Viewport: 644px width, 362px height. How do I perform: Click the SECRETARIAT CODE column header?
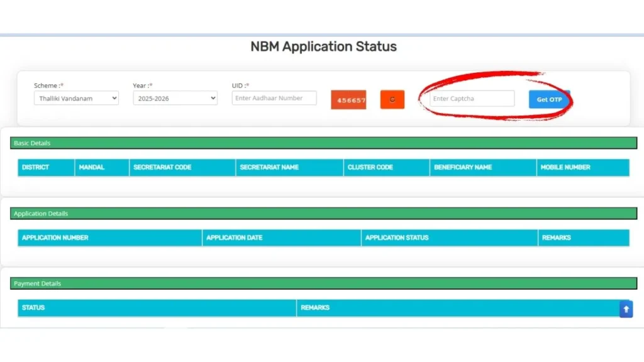(182, 167)
